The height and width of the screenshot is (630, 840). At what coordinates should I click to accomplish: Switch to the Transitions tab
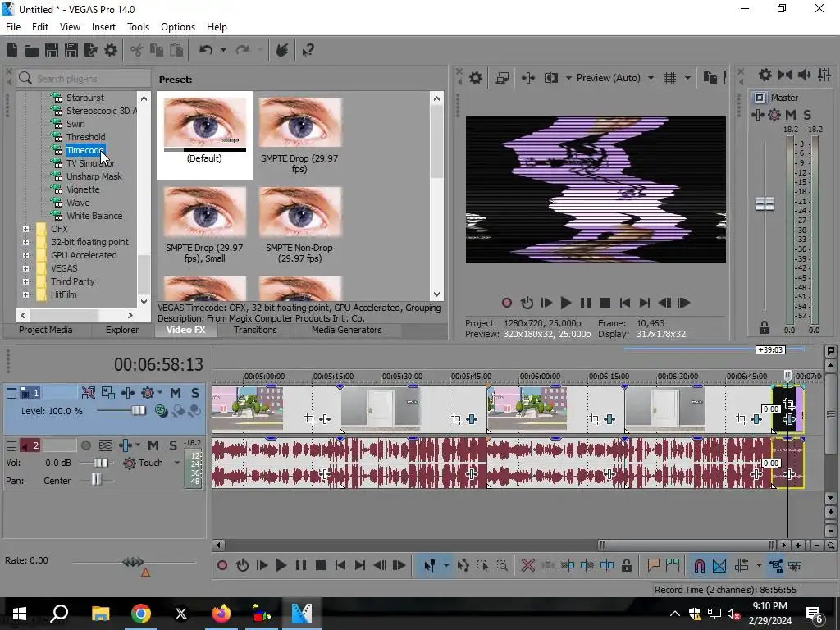(x=255, y=330)
